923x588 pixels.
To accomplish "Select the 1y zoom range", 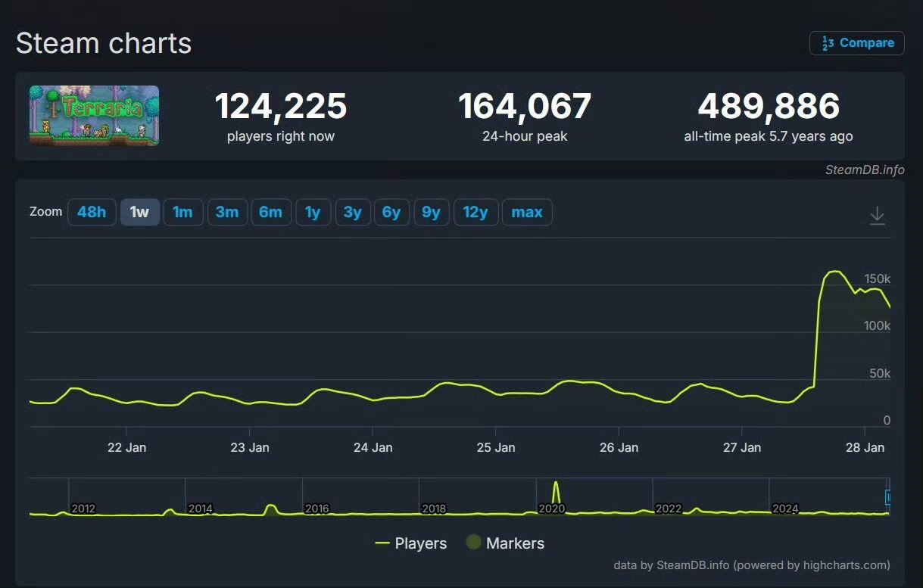I will 313,212.
